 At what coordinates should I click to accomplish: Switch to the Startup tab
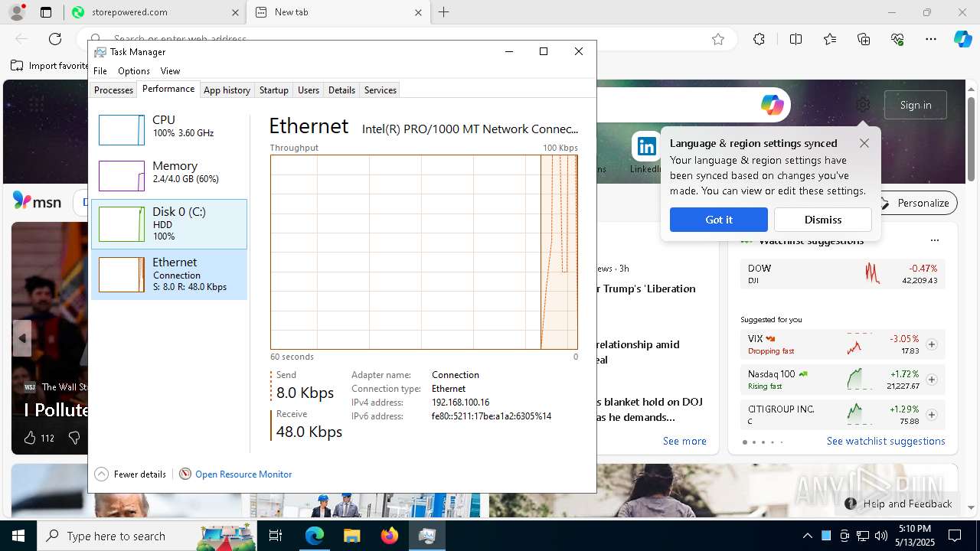[273, 90]
